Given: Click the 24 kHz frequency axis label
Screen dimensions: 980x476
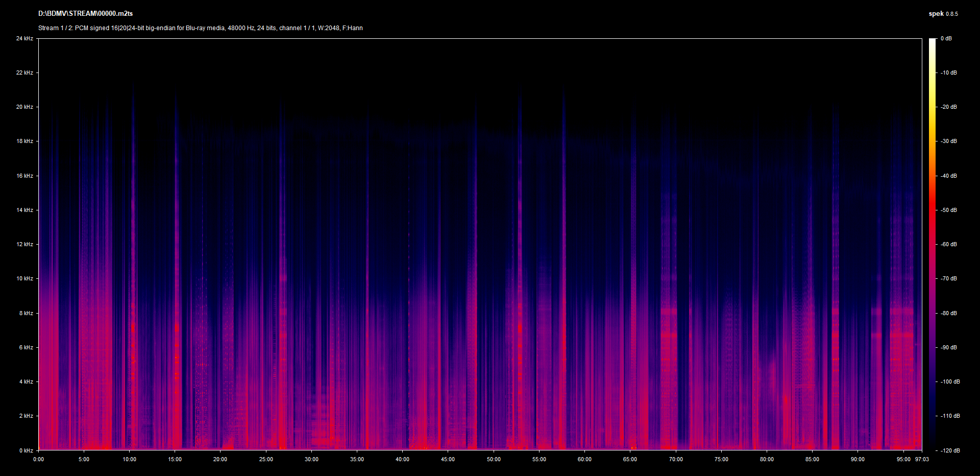Looking at the screenshot, I should coord(24,38).
